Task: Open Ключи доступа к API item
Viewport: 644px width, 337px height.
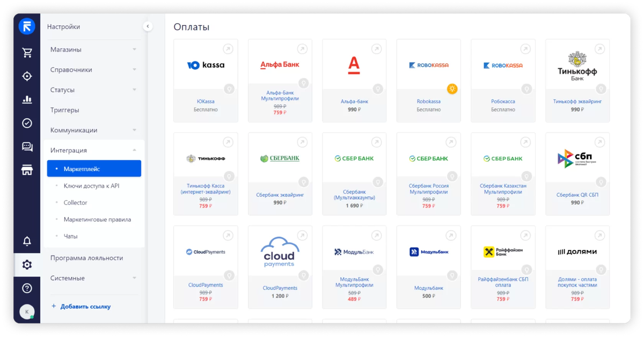Action: coord(91,186)
